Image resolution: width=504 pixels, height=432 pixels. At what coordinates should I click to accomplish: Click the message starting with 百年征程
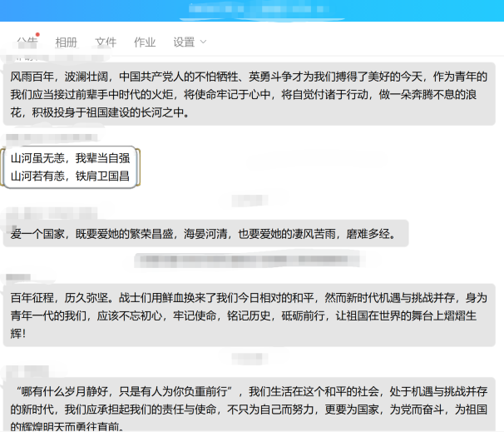click(x=250, y=315)
